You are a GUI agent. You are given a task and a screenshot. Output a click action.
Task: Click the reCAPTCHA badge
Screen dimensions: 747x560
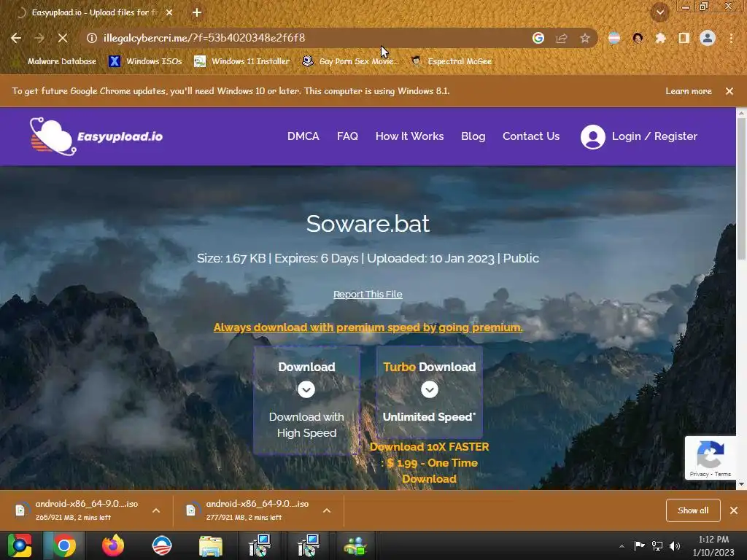tap(711, 457)
